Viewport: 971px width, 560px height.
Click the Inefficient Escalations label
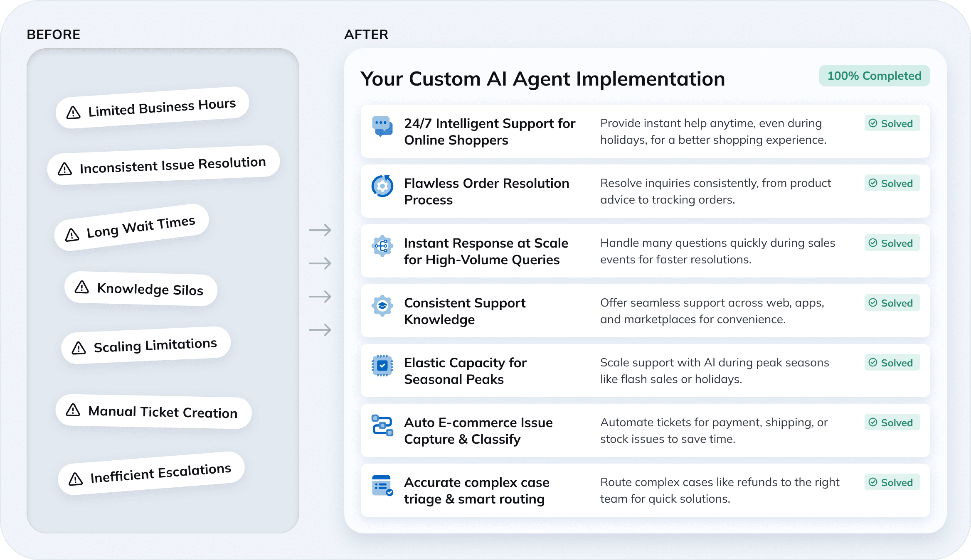click(160, 473)
